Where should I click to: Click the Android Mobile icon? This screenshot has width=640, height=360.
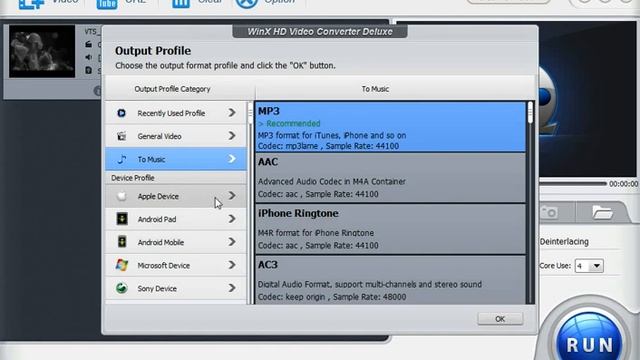122,242
